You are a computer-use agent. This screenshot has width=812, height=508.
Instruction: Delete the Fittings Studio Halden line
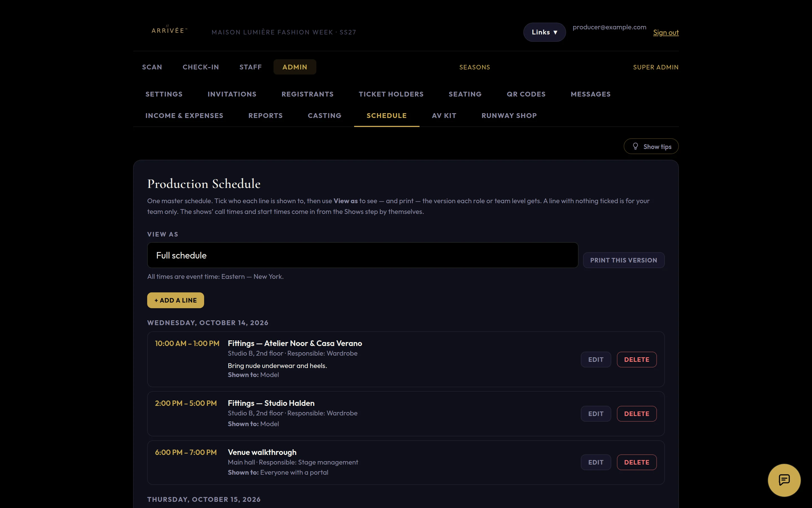click(x=637, y=413)
